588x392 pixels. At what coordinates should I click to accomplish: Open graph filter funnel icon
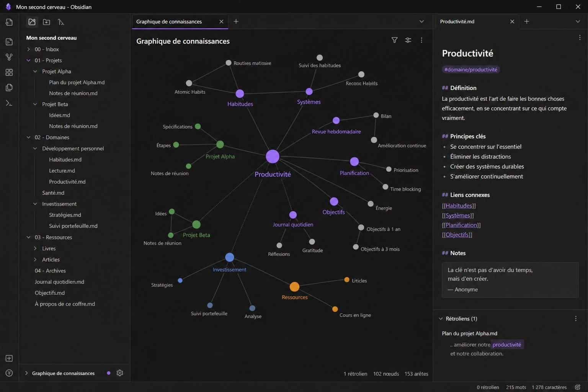coord(394,40)
